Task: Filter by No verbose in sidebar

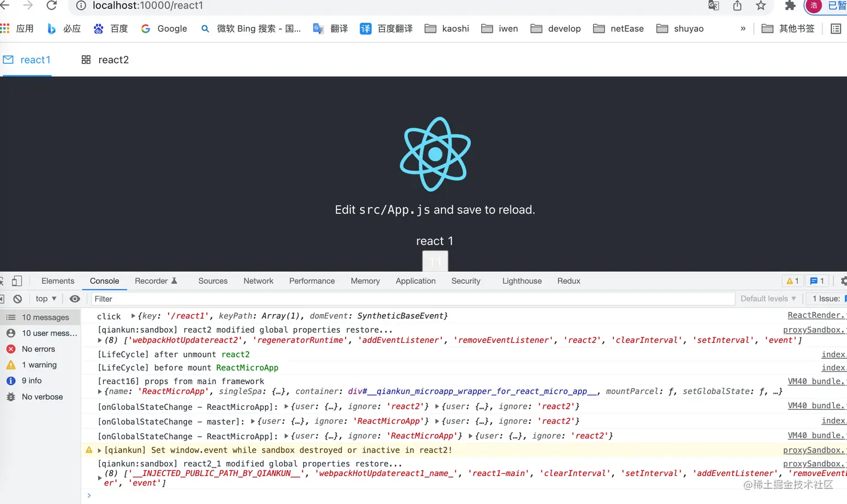Action: coord(40,397)
